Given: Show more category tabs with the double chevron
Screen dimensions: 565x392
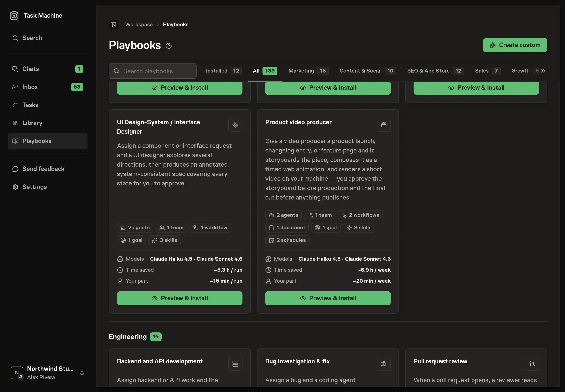Looking at the screenshot, I should click(x=543, y=71).
